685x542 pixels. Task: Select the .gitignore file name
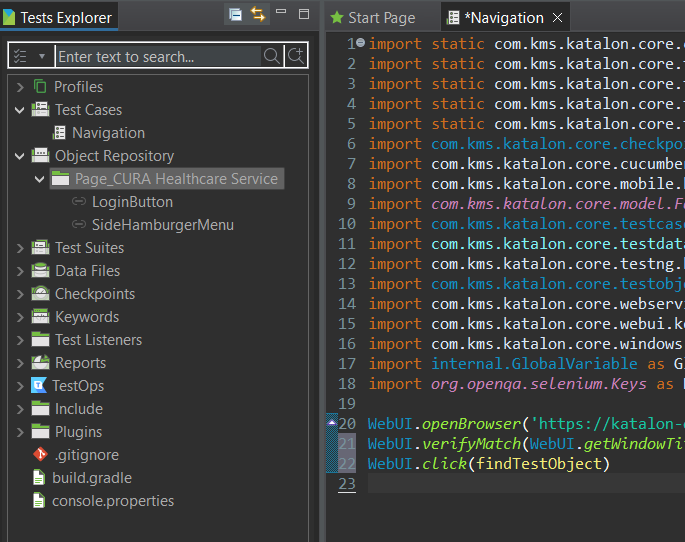tap(86, 455)
